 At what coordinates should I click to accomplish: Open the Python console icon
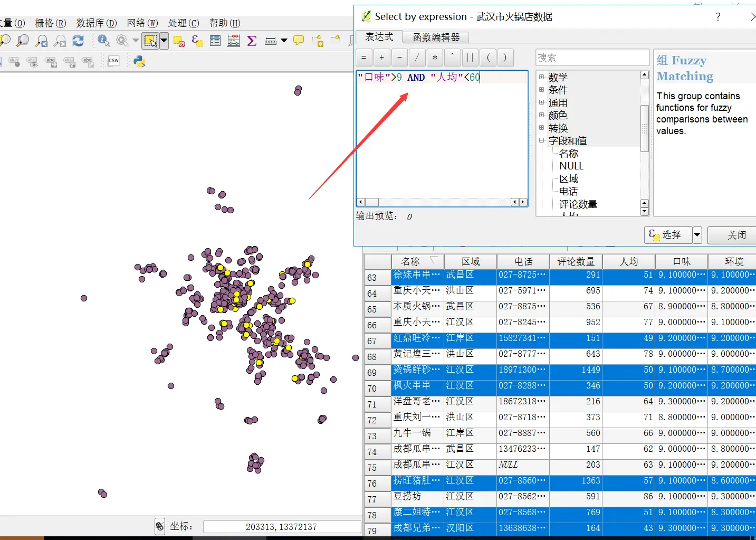139,61
